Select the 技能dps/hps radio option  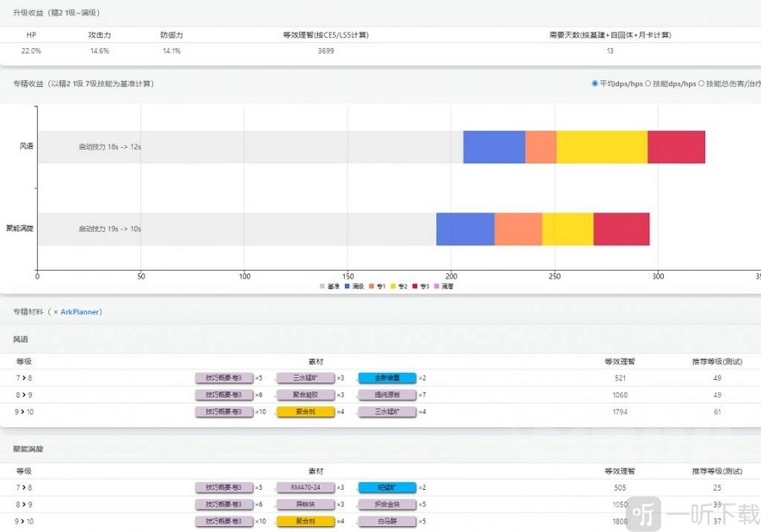648,84
